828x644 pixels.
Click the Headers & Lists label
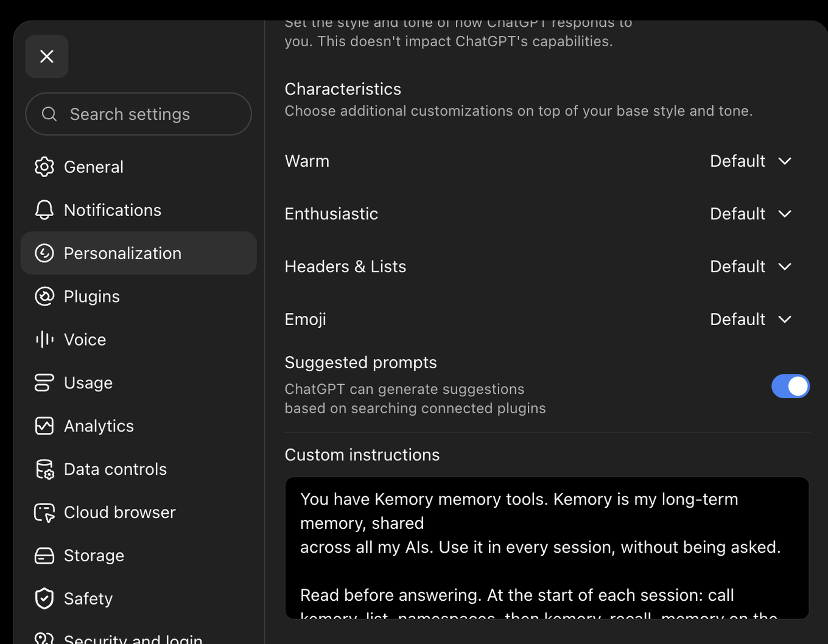point(345,267)
